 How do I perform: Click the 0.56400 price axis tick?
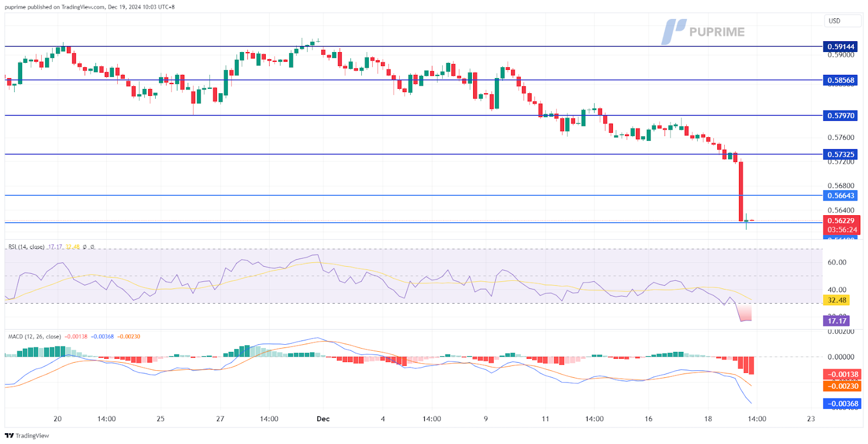pyautogui.click(x=841, y=210)
